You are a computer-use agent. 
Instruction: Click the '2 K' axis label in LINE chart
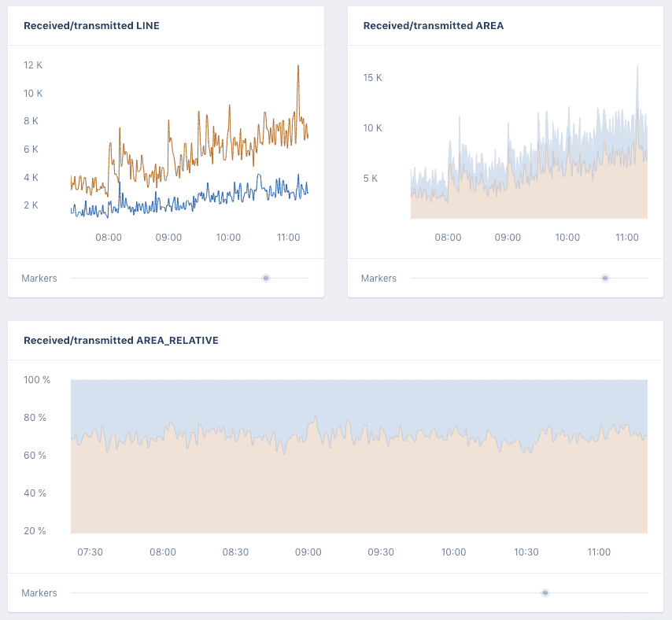point(31,205)
